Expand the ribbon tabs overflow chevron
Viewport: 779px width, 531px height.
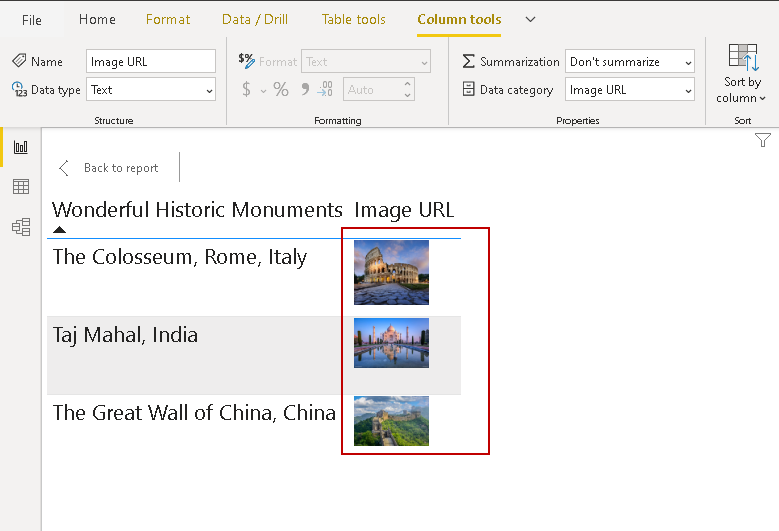tap(530, 19)
